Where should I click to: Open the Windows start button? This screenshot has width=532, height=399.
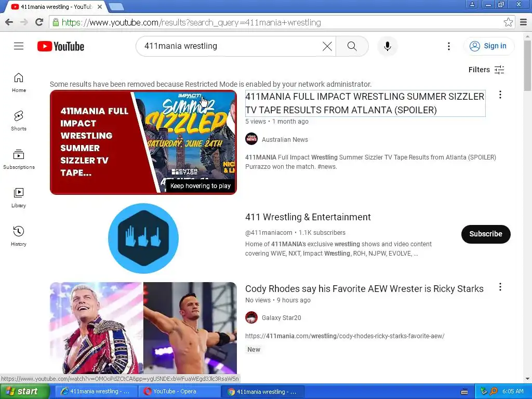[24, 392]
